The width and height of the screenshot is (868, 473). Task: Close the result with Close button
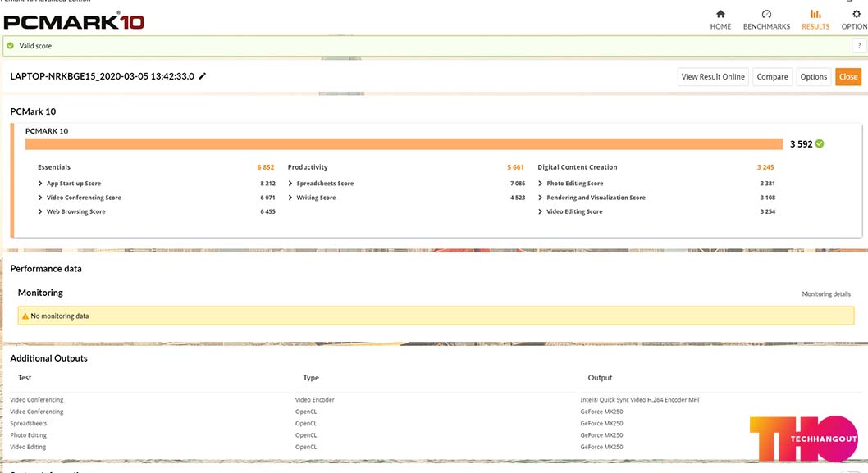point(848,77)
